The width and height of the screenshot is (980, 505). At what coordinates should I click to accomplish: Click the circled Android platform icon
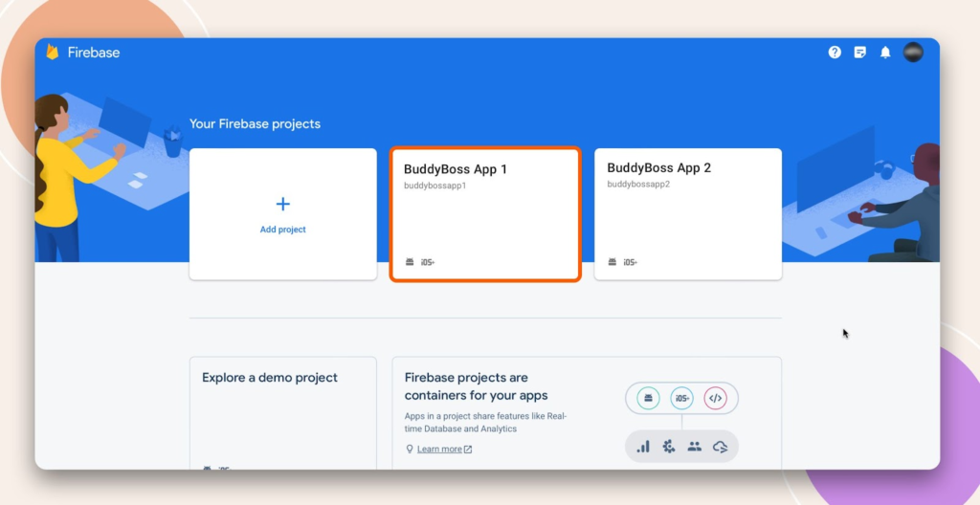(649, 398)
